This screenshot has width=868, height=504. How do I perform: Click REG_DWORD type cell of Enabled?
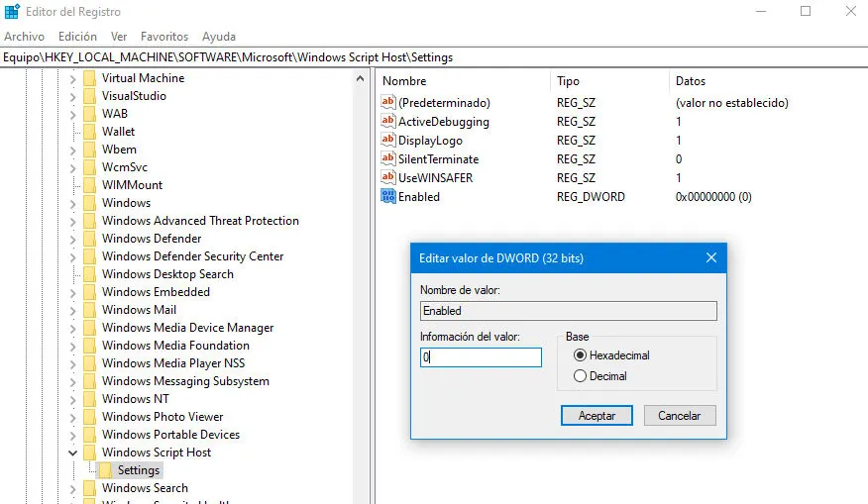point(591,197)
